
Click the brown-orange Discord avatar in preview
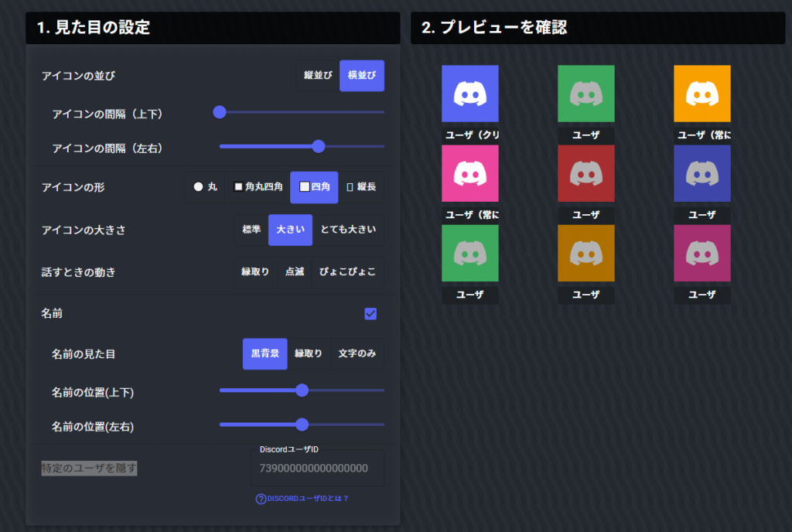point(585,253)
